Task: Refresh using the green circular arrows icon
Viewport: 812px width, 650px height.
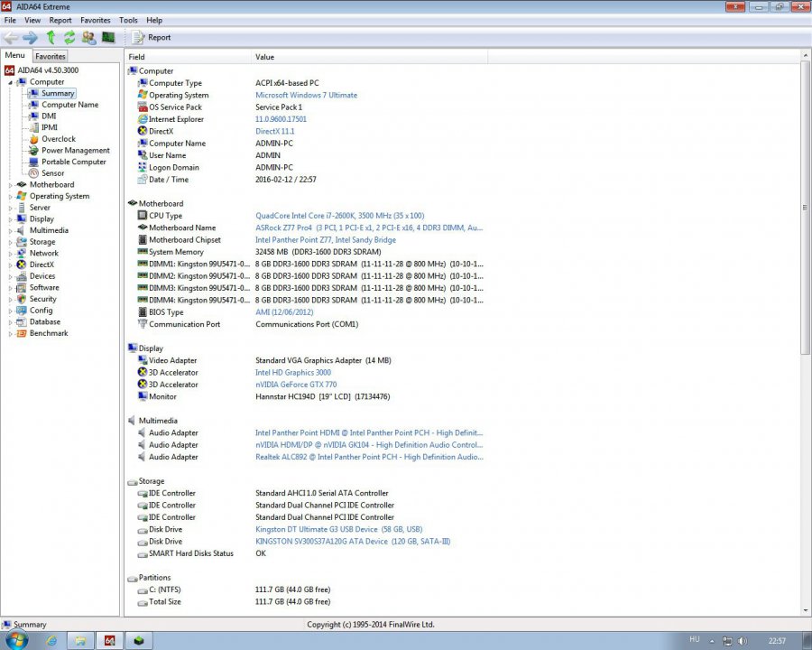Action: (x=69, y=37)
